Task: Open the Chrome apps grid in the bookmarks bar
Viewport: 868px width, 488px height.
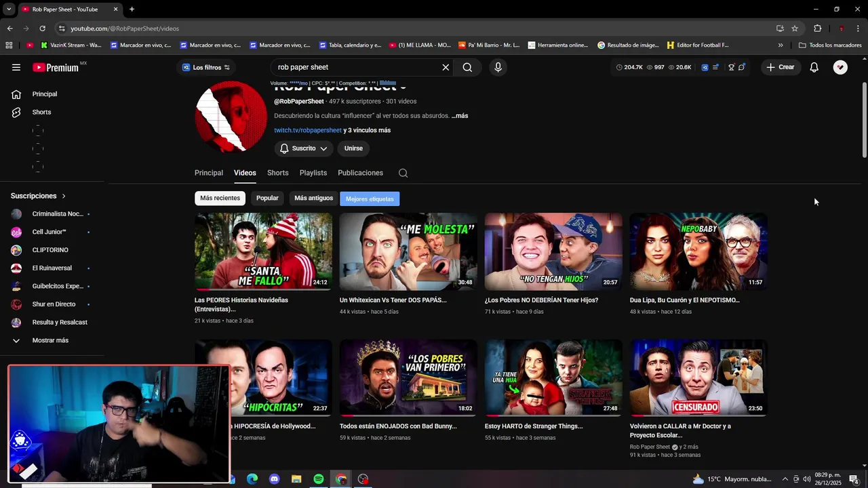Action: [x=9, y=45]
